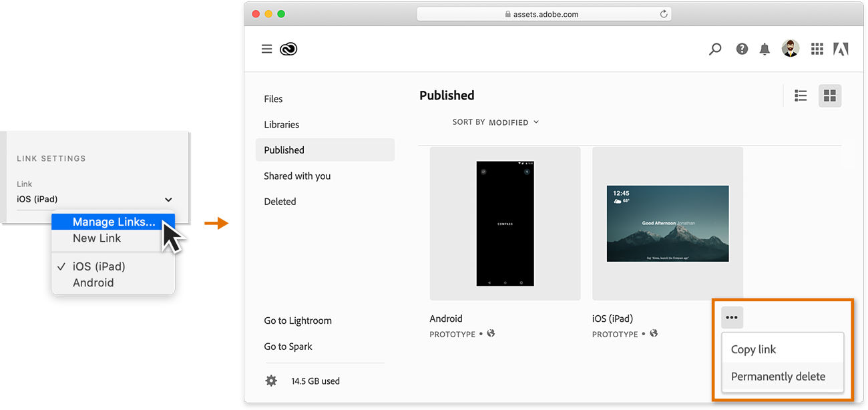Click the globe icon on the Android prototype
868x410 pixels.
point(491,333)
